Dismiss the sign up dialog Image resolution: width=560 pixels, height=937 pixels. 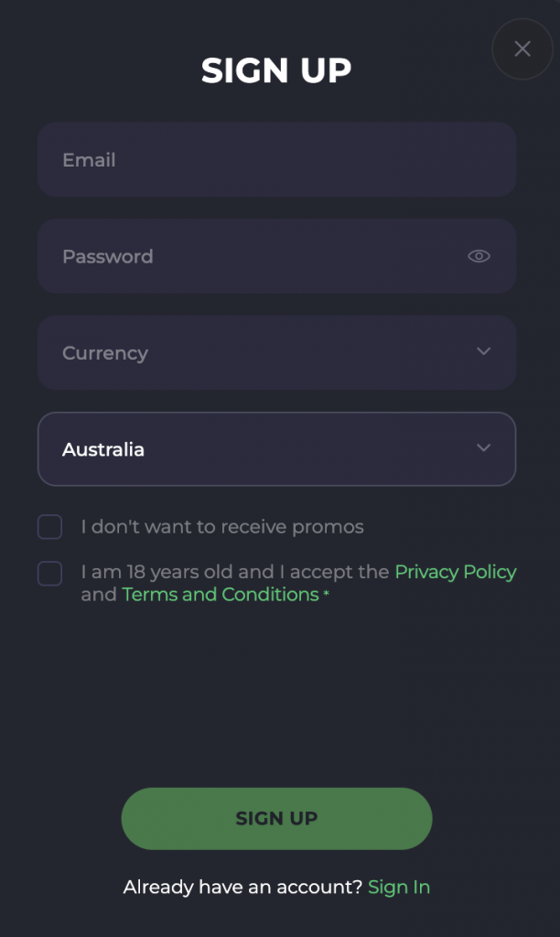pos(522,49)
